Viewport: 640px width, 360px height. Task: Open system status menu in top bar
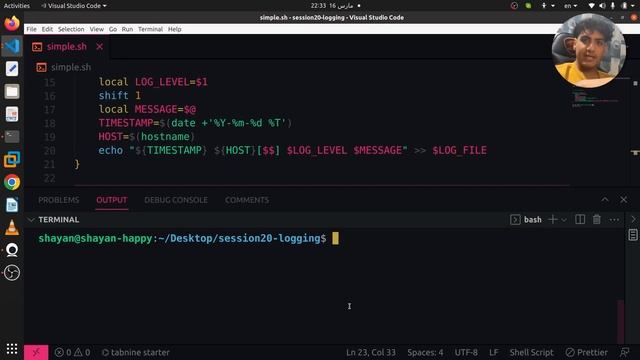[x=611, y=6]
